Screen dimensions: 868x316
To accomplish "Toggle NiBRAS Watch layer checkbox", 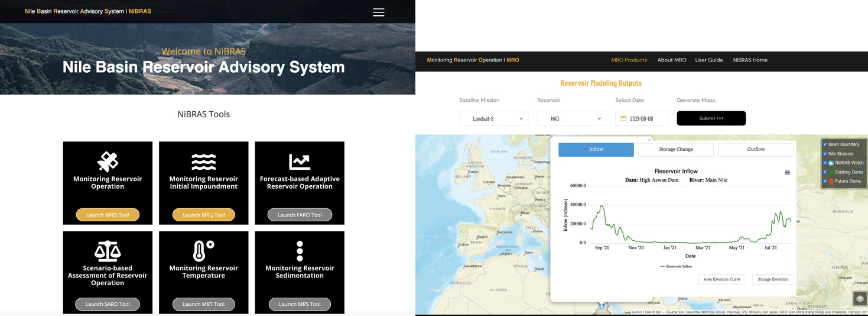I will [x=825, y=163].
